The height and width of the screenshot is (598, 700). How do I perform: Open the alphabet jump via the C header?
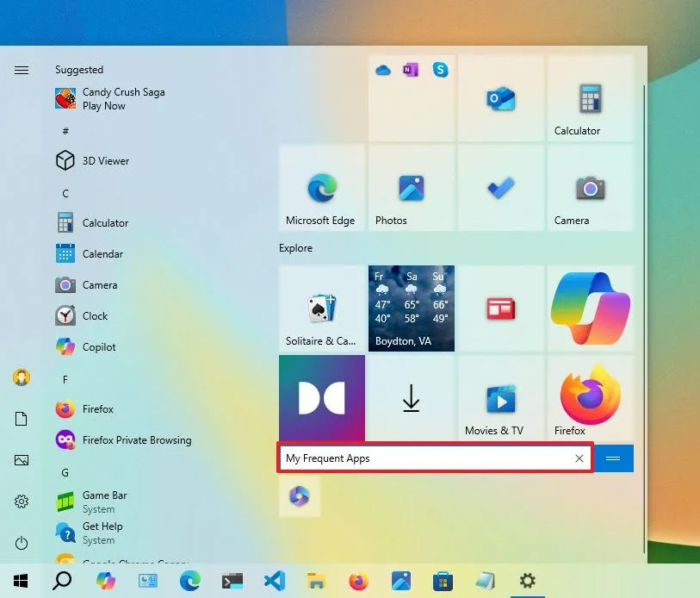pos(65,193)
